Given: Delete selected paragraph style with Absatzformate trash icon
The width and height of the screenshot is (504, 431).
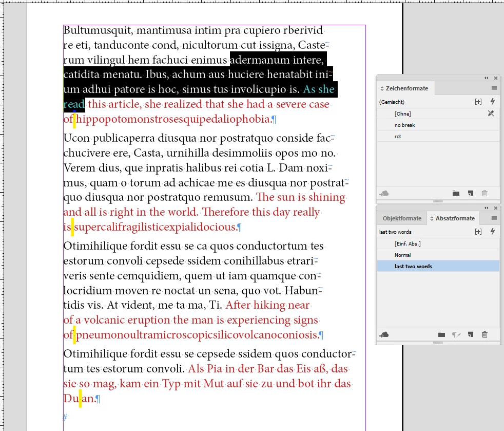Looking at the screenshot, I should pos(484,335).
